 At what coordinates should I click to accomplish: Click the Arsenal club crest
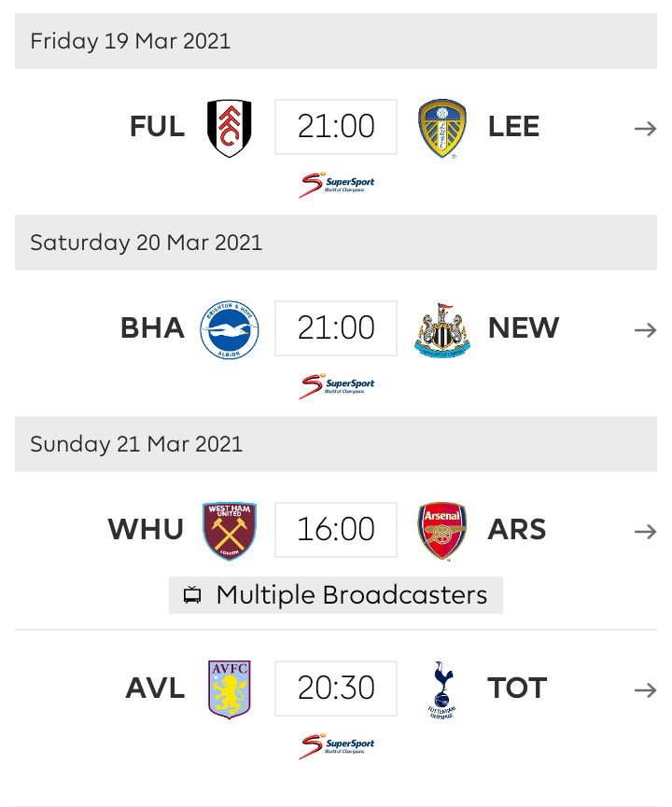coord(442,531)
